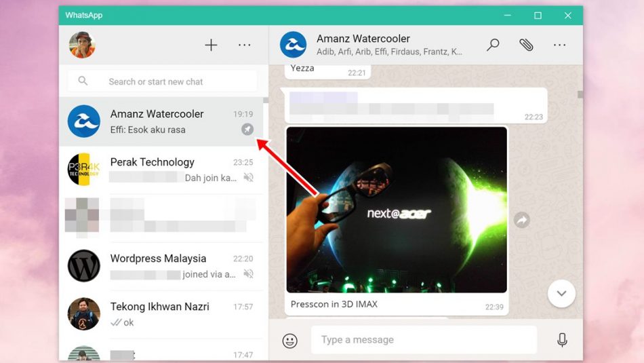Screen dimensions: 644x363
Task: Jump to latest messages with down chevron
Action: point(561,294)
